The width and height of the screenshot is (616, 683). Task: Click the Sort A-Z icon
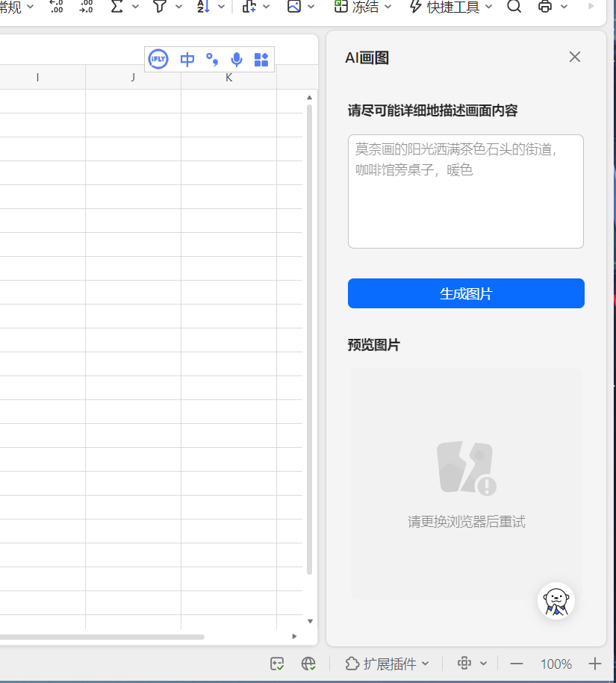click(x=203, y=6)
